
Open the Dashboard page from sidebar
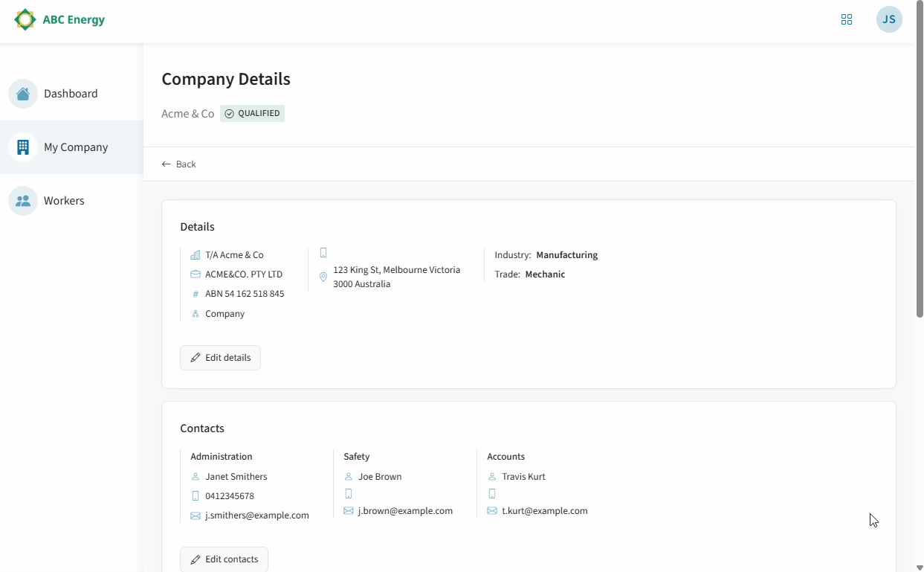pyautogui.click(x=71, y=94)
